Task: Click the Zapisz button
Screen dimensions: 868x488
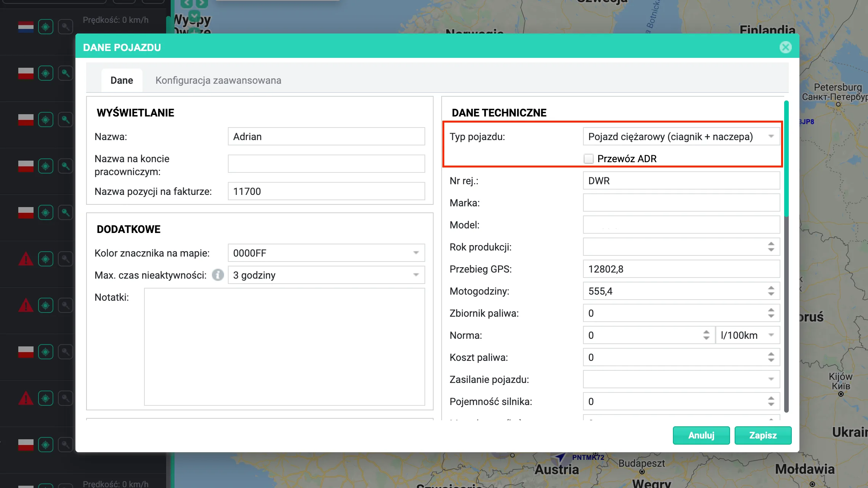Action: click(763, 435)
